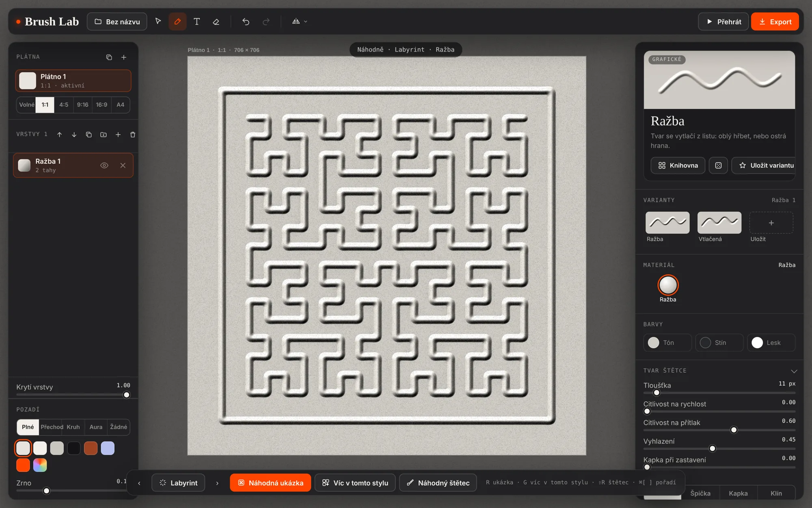Select the Kruh background mode
Screen dimensions: 812x508
coord(73,427)
